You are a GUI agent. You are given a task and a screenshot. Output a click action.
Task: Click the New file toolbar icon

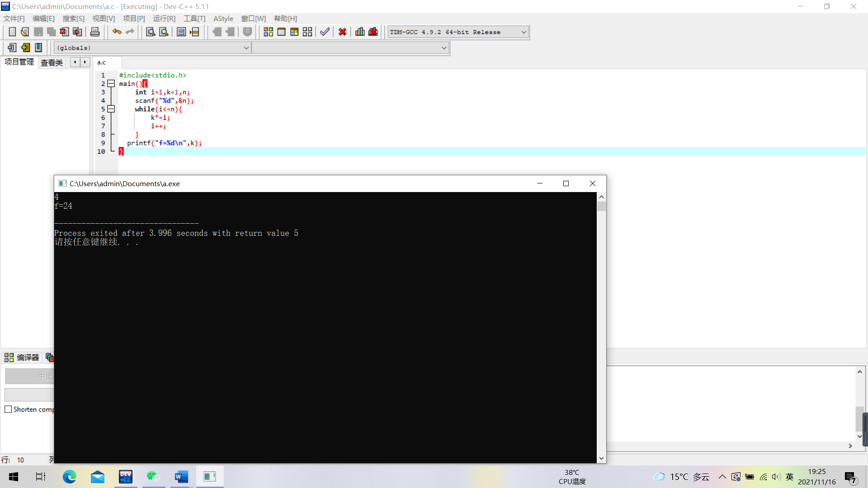coord(12,32)
